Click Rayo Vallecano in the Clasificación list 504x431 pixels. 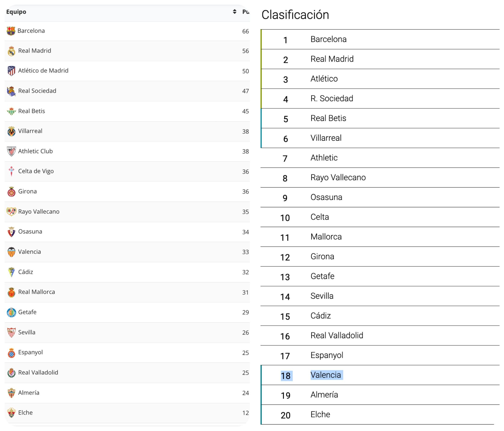pyautogui.click(x=338, y=178)
